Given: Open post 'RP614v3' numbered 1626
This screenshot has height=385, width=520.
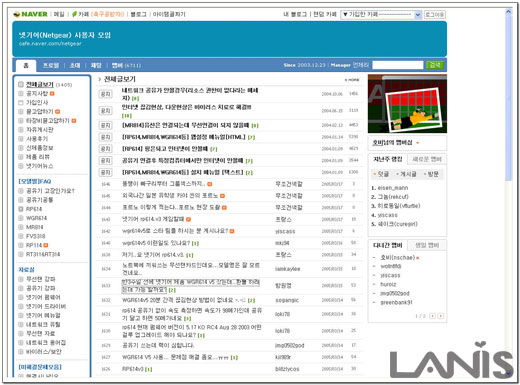Looking at the screenshot, I should (133, 369).
